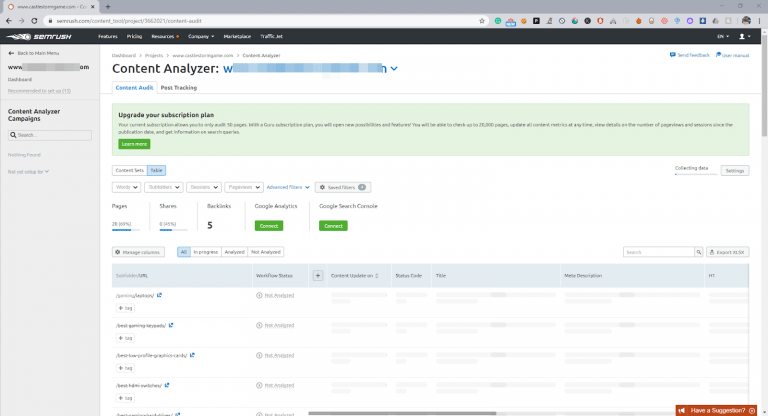This screenshot has height=416, width=768.
Task: Open the external link for /best-gaming-keypads/
Action: (x=171, y=325)
